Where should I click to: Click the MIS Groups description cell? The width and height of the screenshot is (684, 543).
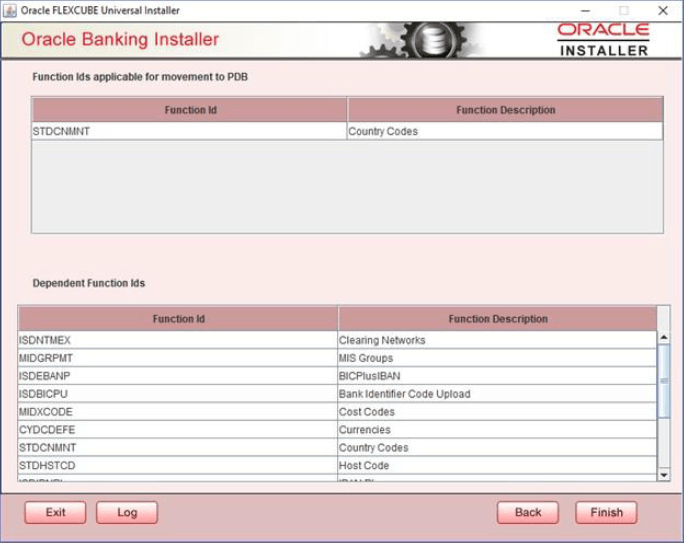click(x=497, y=358)
